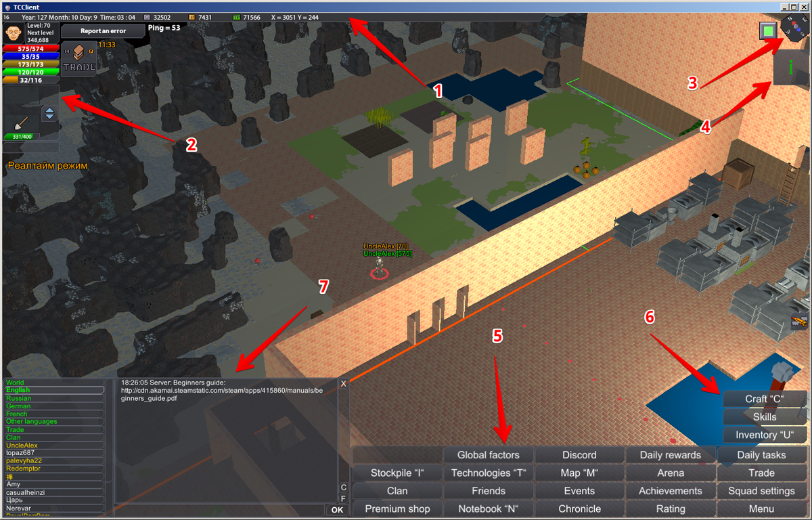
Task: Select player casualheinzi in chat list
Action: [x=54, y=492]
